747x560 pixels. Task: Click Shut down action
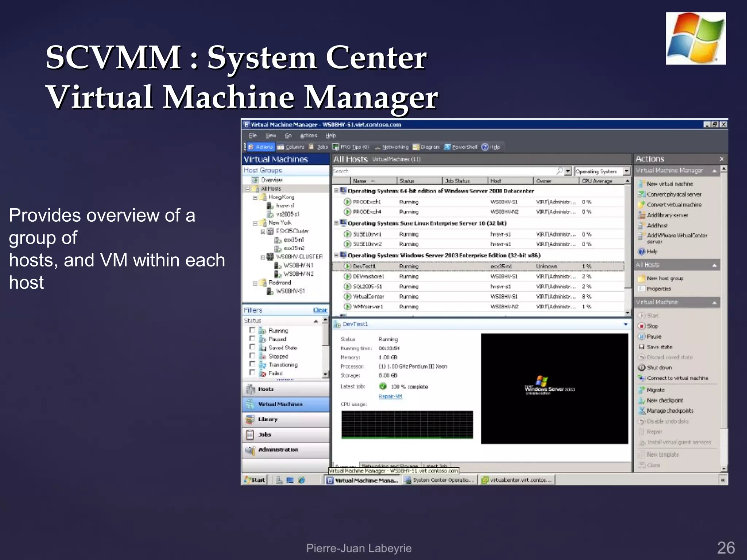655,367
